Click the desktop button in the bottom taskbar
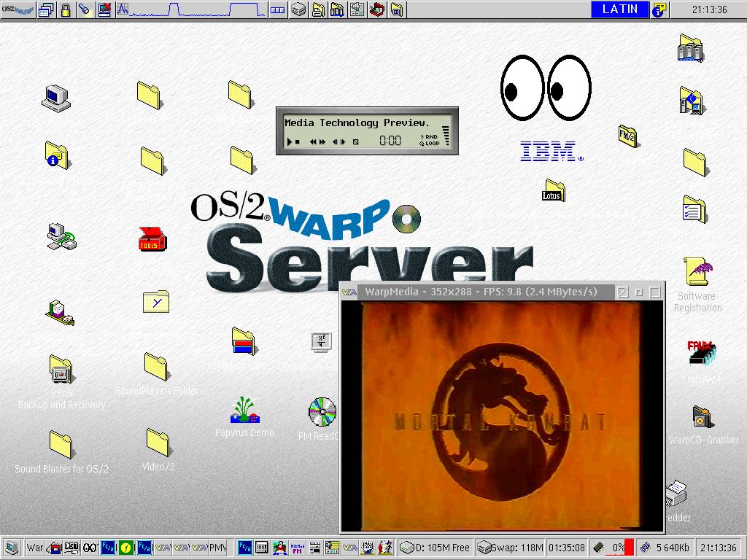This screenshot has width=747, height=560. pos(11,548)
